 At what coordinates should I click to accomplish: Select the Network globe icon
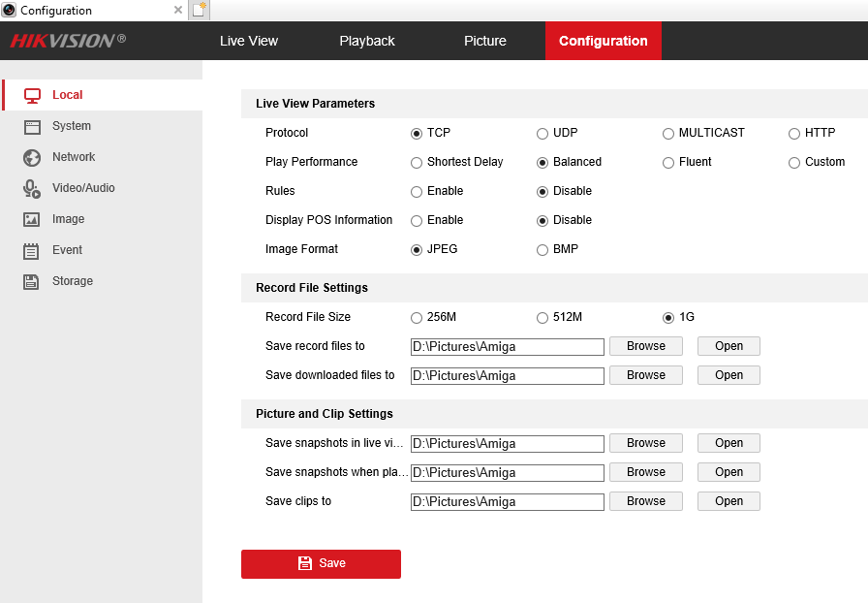coord(32,157)
